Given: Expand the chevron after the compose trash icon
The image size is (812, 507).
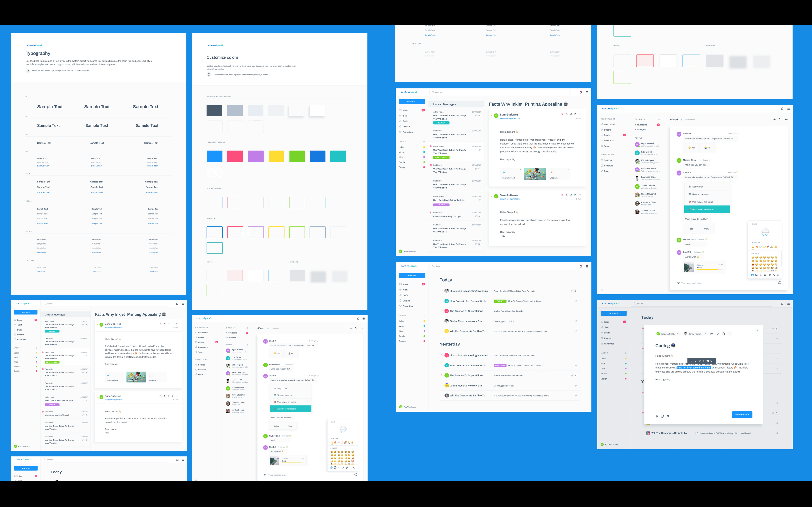Looking at the screenshot, I should [729, 334].
